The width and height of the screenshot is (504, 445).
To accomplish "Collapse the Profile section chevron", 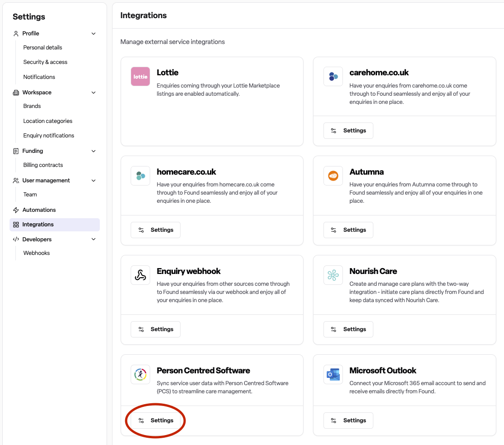I will click(x=93, y=34).
